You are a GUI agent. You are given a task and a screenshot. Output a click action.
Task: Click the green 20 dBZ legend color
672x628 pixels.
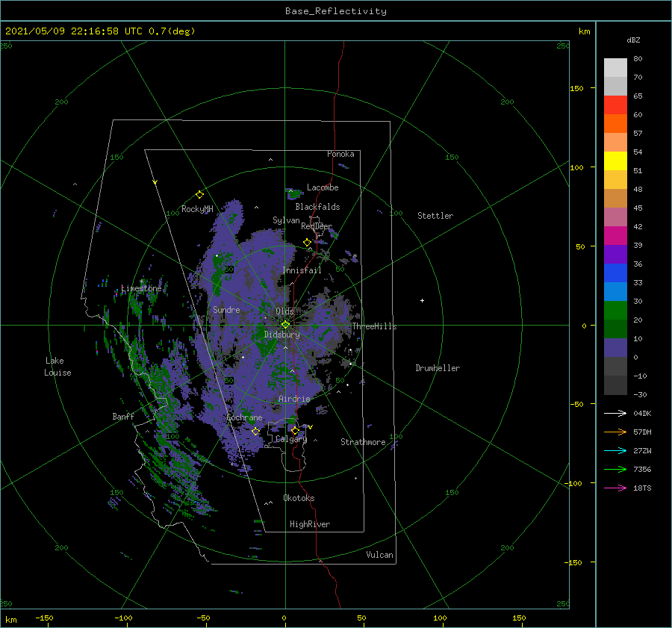point(615,311)
